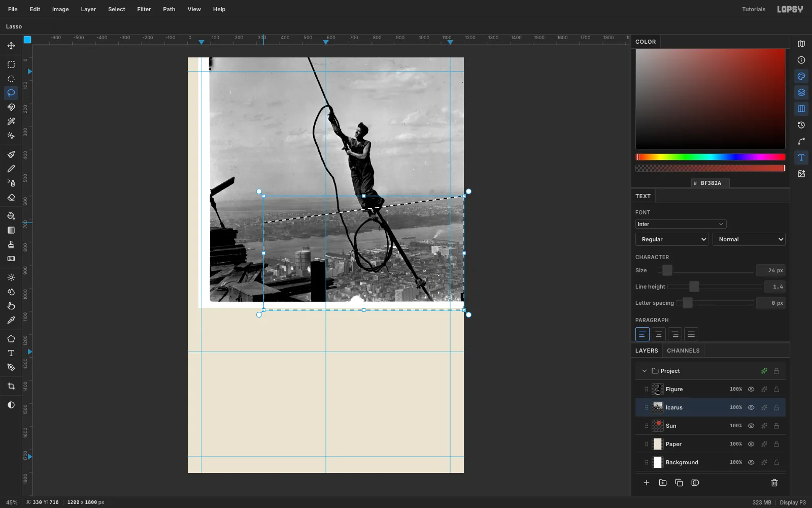Screen dimensions: 812x508
Task: Select the Crop tool
Action: click(x=11, y=386)
